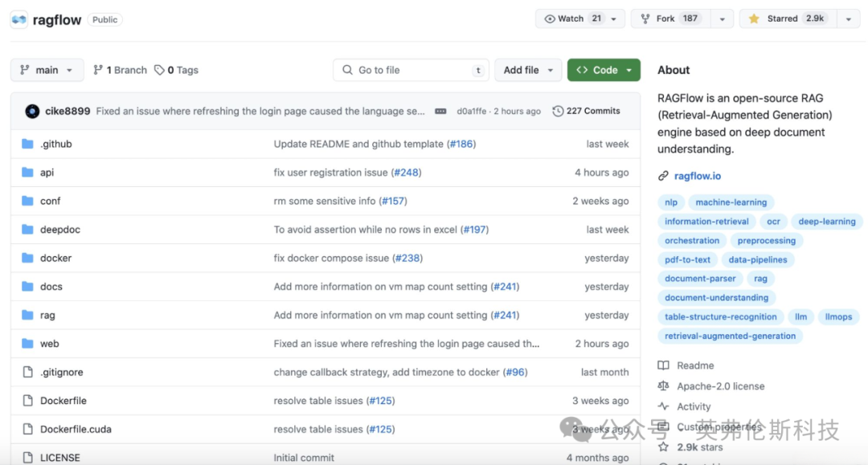Open the ragflow.io website link
The width and height of the screenshot is (868, 465).
tap(698, 176)
